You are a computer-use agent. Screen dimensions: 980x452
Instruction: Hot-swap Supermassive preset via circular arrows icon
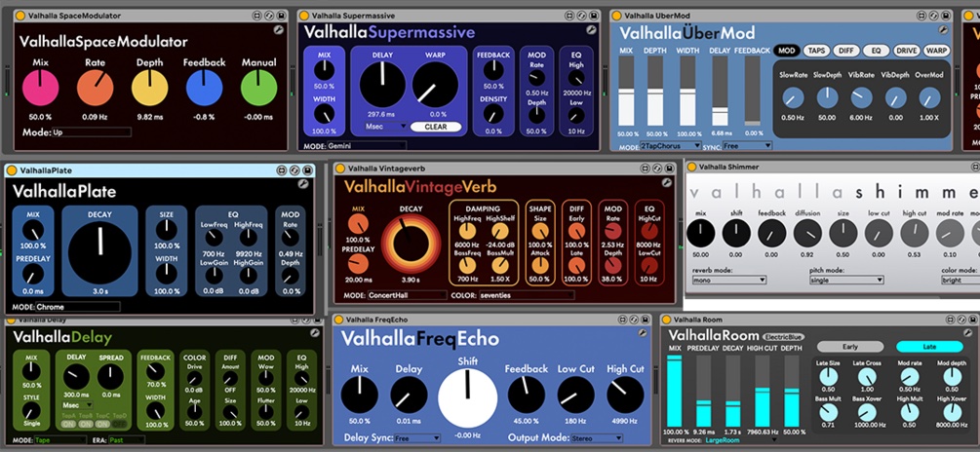click(x=581, y=15)
